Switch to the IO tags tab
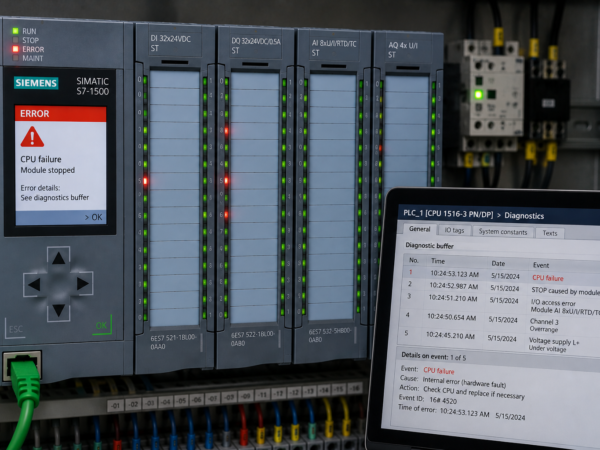 pyautogui.click(x=454, y=230)
